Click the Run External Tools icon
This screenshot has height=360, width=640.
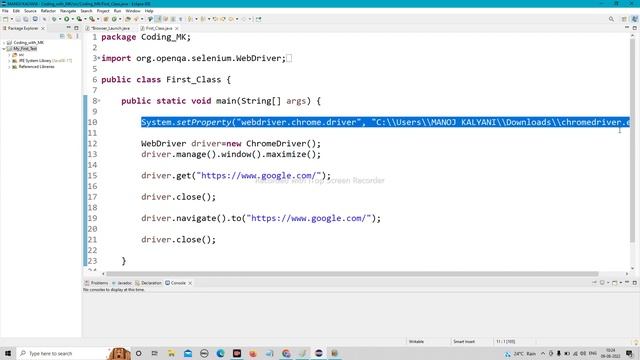(92, 19)
